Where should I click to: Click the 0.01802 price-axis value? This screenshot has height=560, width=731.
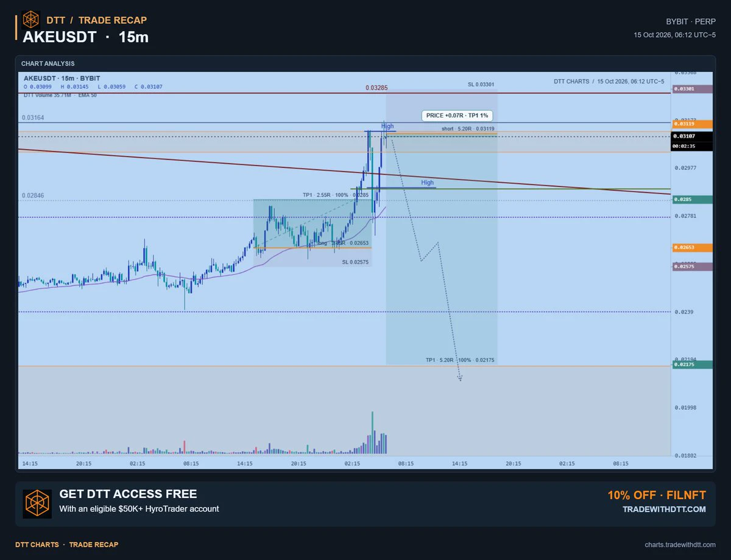click(686, 455)
